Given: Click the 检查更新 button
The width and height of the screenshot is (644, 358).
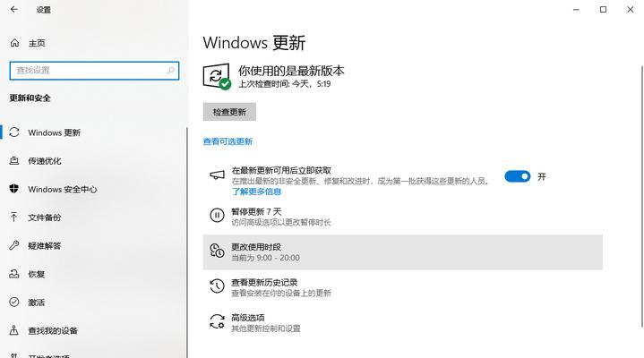Looking at the screenshot, I should point(229,112).
